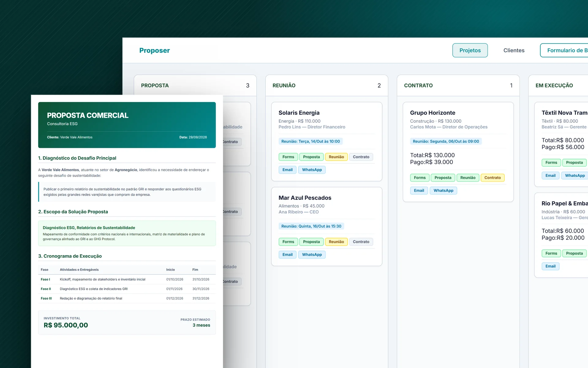Switch to the Clientes tab
Screen dimensions: 588x368
(x=514, y=50)
